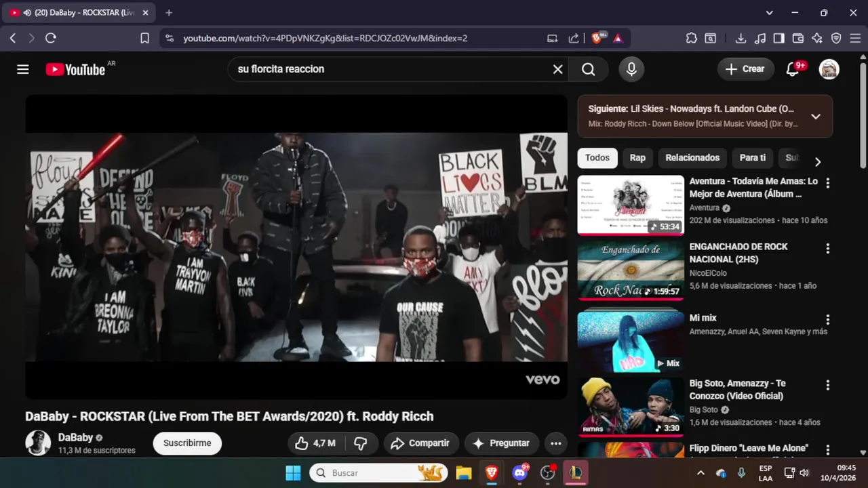Open options for Flipp Dinero video

pyautogui.click(x=827, y=449)
